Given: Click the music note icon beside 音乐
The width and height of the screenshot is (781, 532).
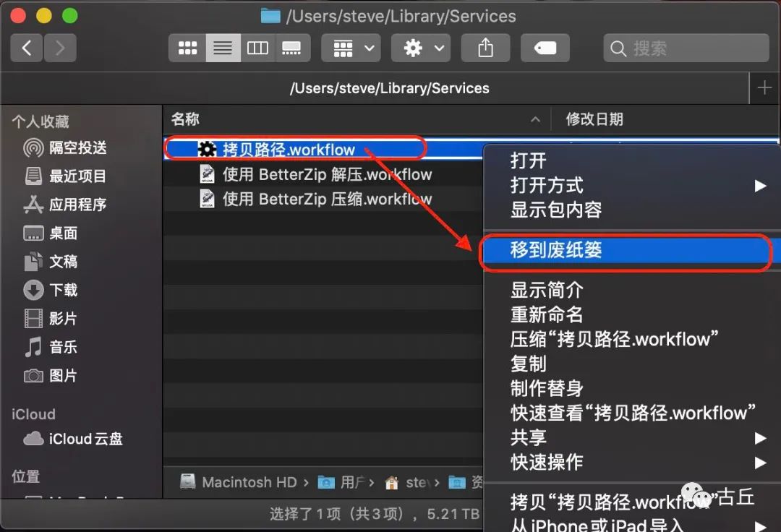Looking at the screenshot, I should point(33,347).
